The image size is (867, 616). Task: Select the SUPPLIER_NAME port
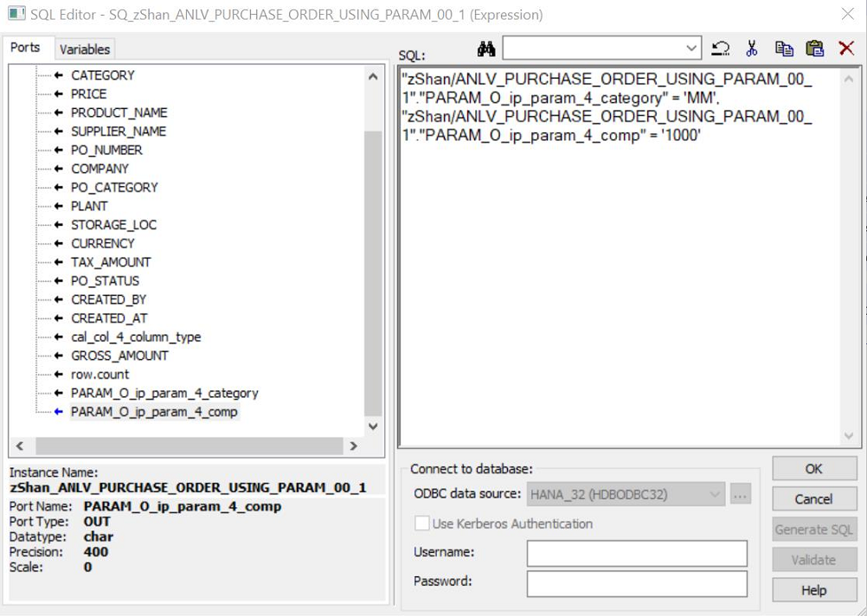click(119, 132)
